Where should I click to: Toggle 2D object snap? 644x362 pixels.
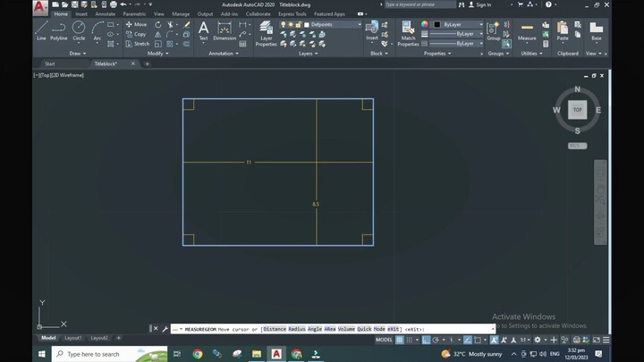point(478,340)
